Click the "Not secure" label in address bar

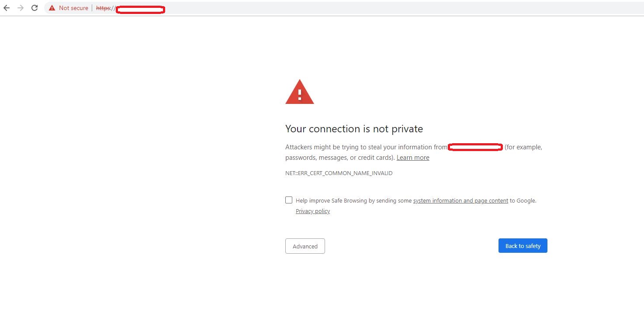coord(73,8)
